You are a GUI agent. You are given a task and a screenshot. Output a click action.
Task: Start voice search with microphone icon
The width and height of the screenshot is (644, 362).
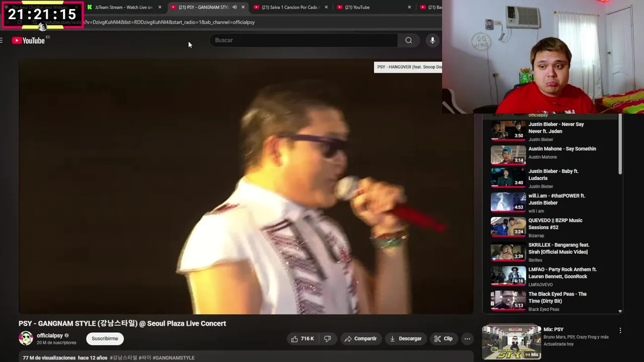[x=432, y=40]
